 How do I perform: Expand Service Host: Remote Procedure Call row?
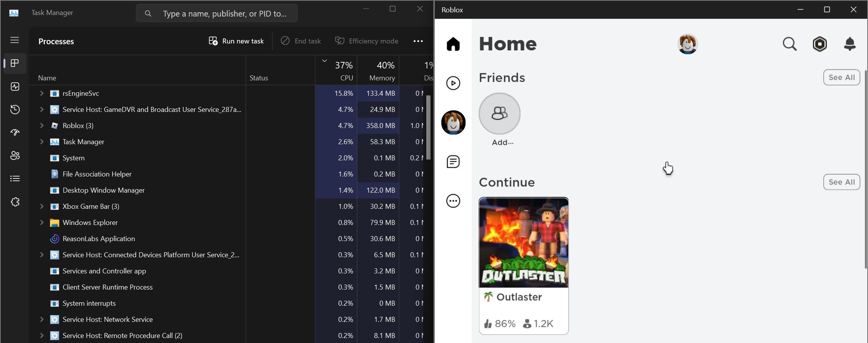pos(42,336)
